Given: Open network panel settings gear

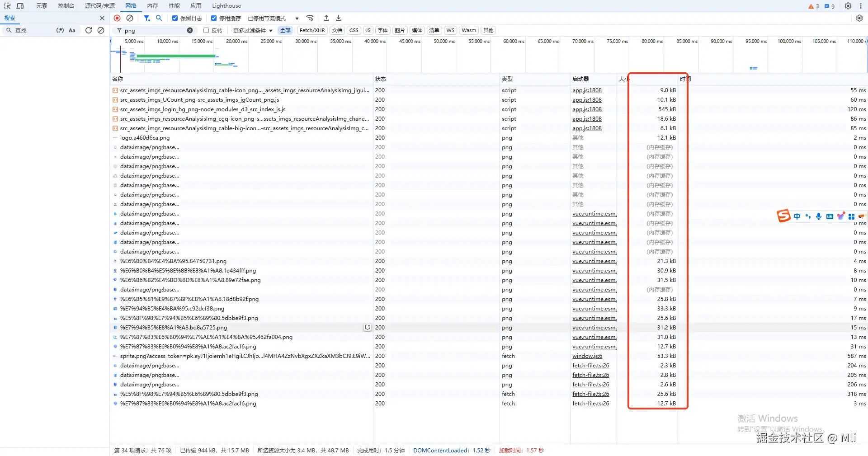Looking at the screenshot, I should pos(859,18).
